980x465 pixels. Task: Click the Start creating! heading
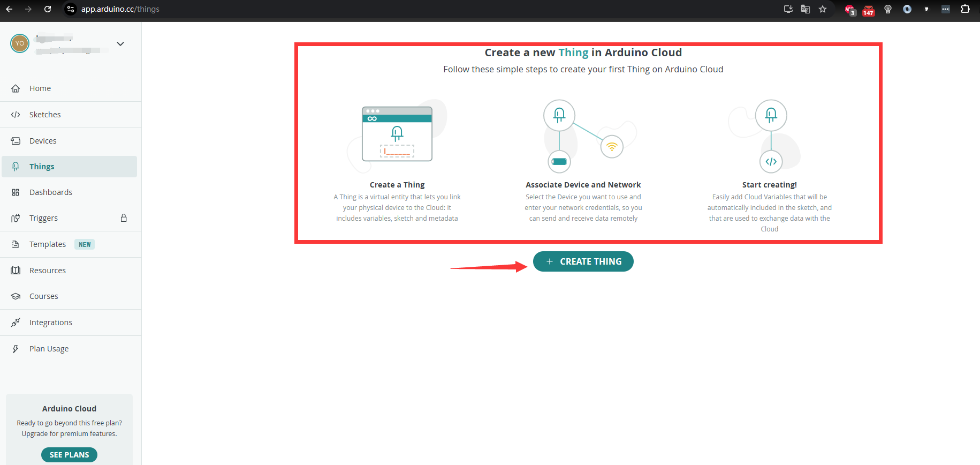(770, 185)
